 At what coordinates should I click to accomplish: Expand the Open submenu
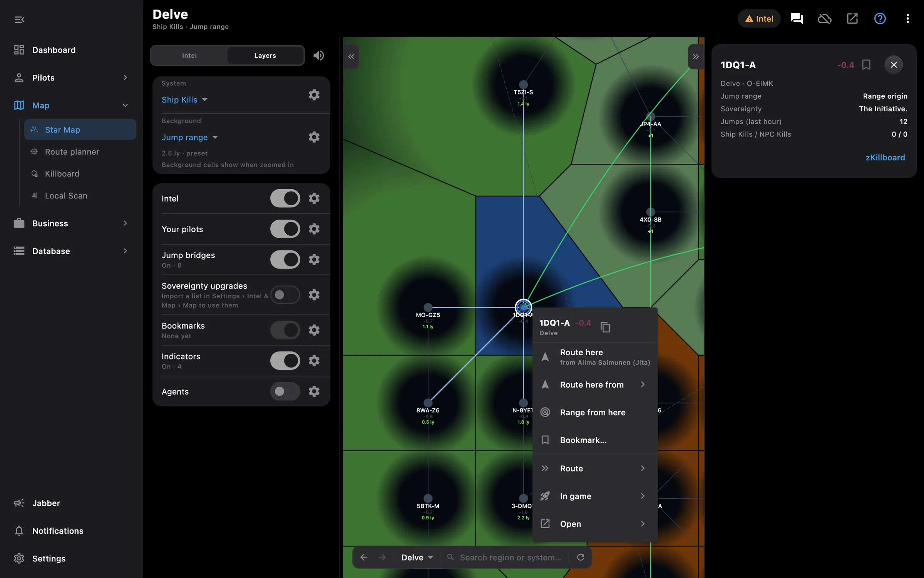coord(595,524)
